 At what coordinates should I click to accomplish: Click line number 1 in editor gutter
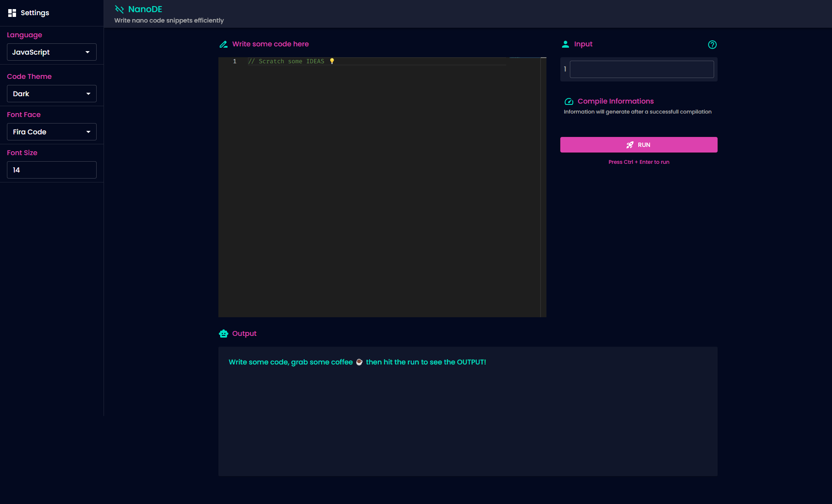(234, 62)
